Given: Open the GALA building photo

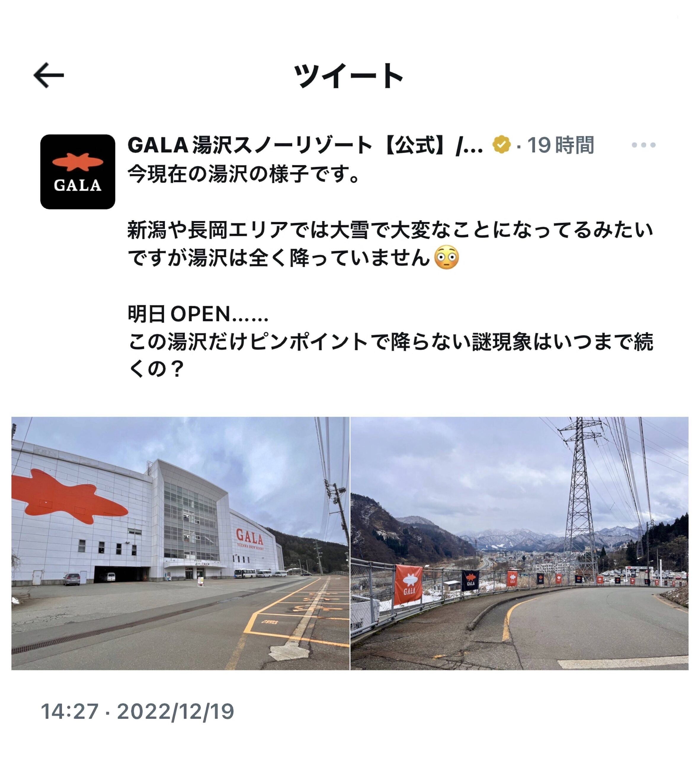Looking at the screenshot, I should (x=180, y=543).
